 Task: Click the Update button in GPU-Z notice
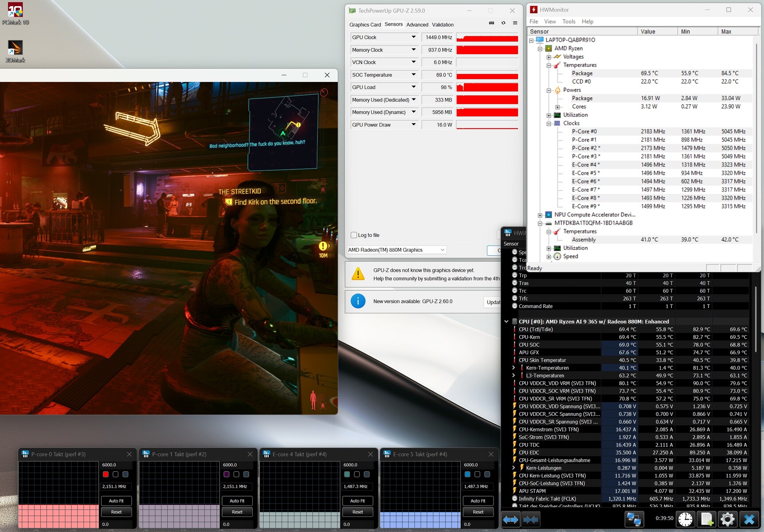(493, 302)
